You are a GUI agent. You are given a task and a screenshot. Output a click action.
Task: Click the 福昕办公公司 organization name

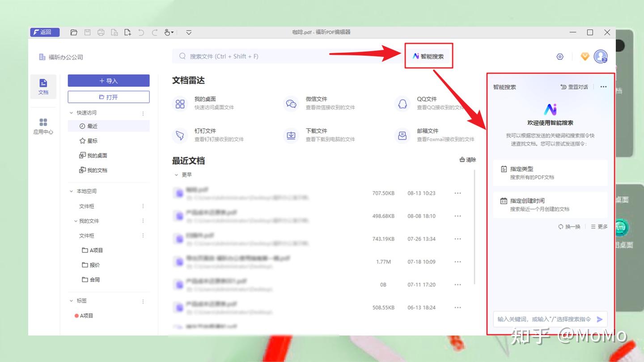[x=61, y=57]
